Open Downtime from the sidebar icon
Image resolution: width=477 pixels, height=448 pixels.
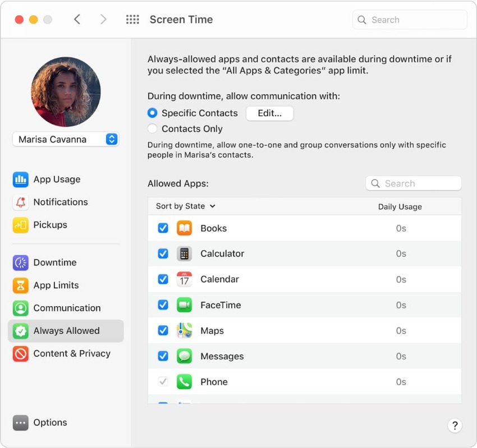click(21, 262)
